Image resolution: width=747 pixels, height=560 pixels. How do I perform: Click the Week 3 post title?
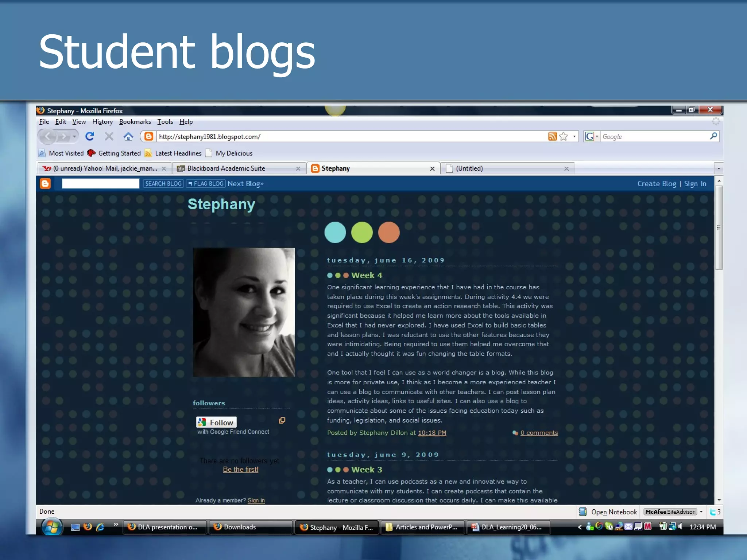367,470
